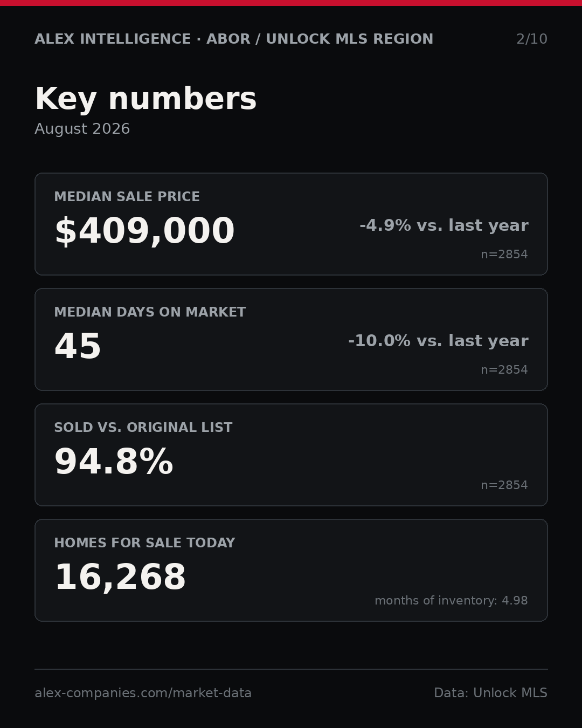Click the August 2026 subtitle

(x=82, y=129)
